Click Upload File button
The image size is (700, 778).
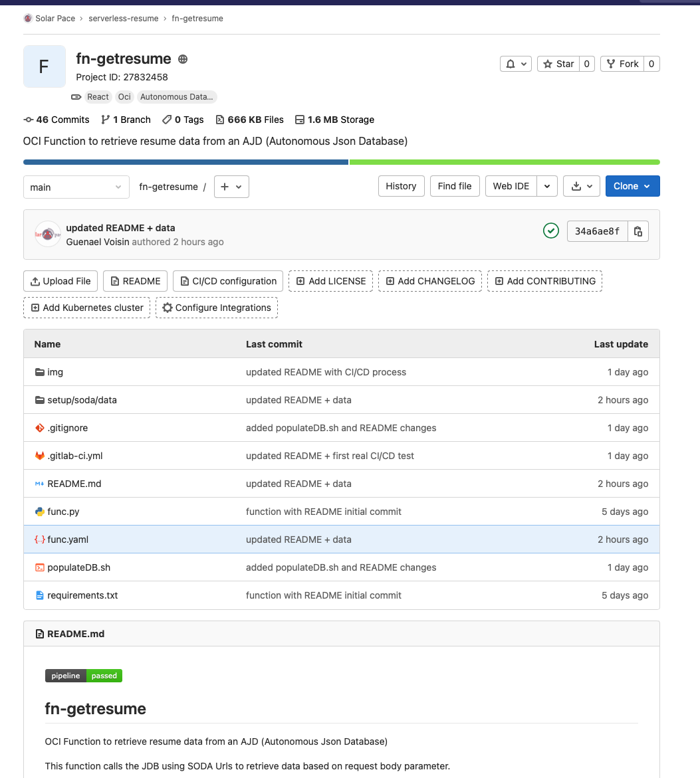tap(60, 281)
